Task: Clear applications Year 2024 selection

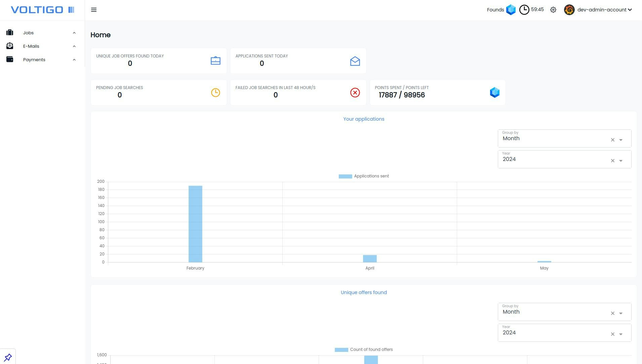Action: click(612, 161)
